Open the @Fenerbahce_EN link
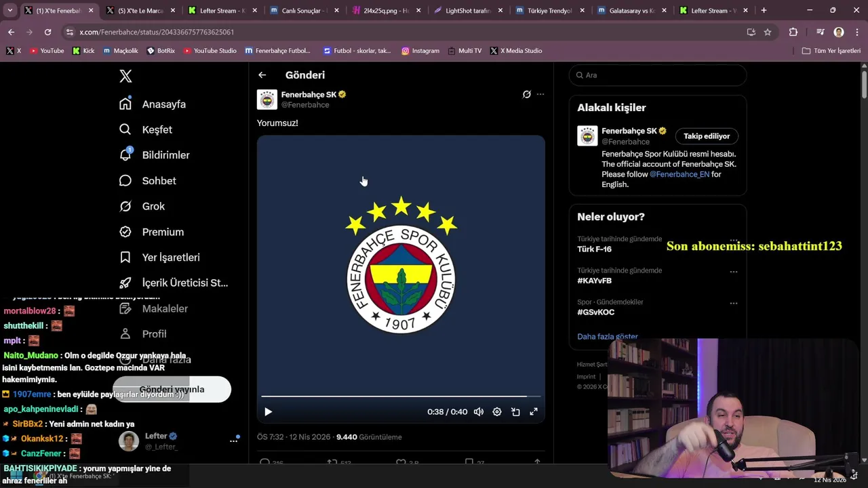Image resolution: width=868 pixels, height=488 pixels. coord(679,174)
